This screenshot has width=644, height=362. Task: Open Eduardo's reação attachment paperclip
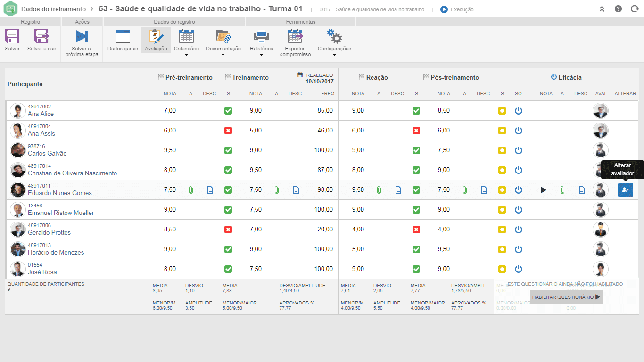[x=379, y=190]
